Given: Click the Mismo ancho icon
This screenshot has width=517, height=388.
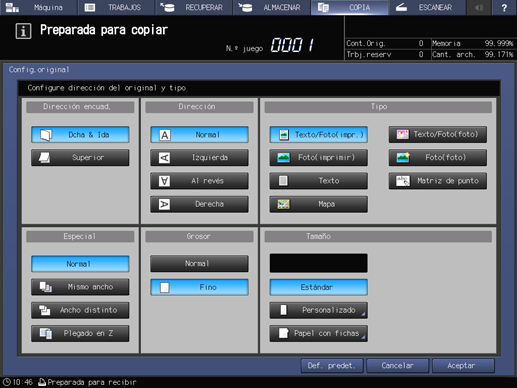Looking at the screenshot, I should tap(45, 287).
